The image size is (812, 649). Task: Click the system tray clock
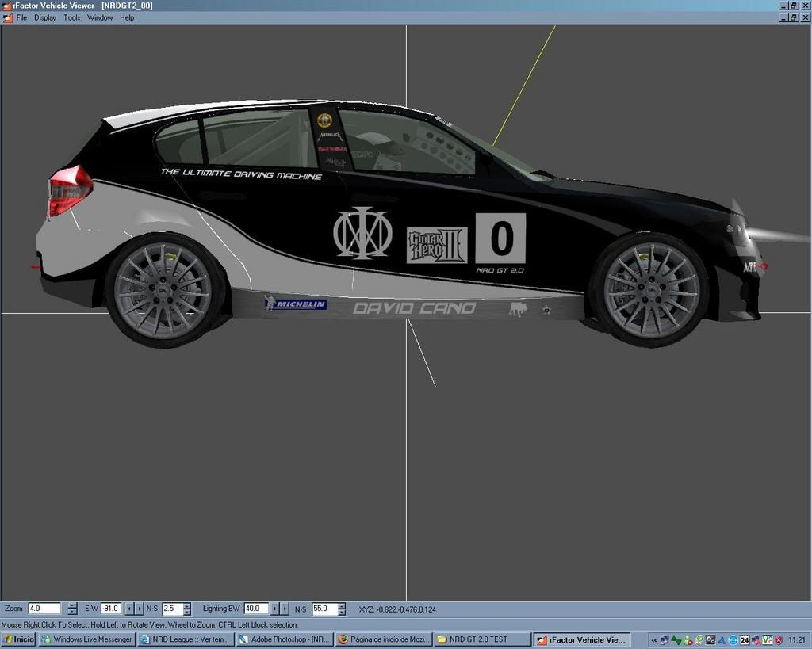click(x=796, y=639)
